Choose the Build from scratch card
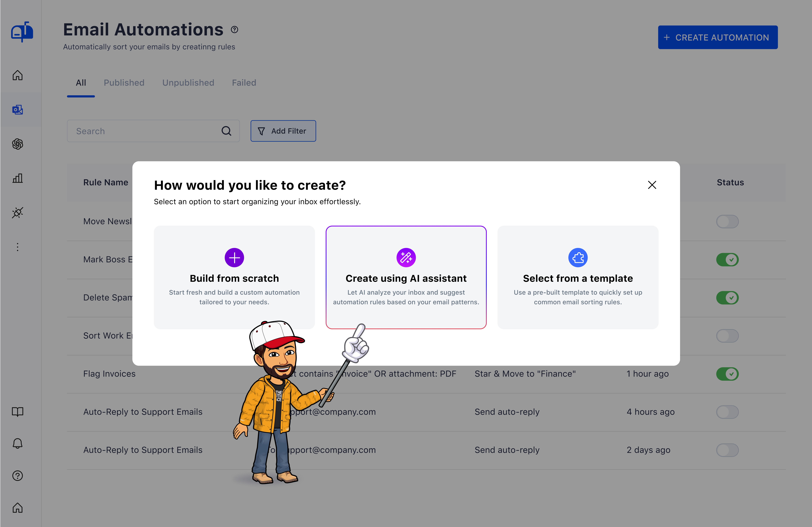 tap(234, 277)
